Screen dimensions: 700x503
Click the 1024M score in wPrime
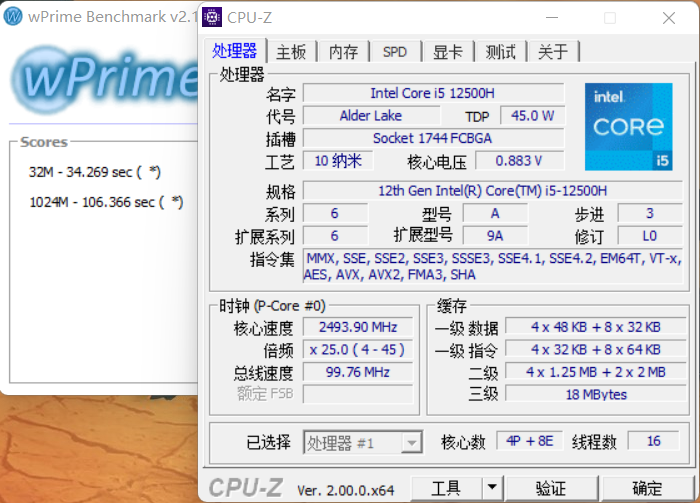[106, 202]
